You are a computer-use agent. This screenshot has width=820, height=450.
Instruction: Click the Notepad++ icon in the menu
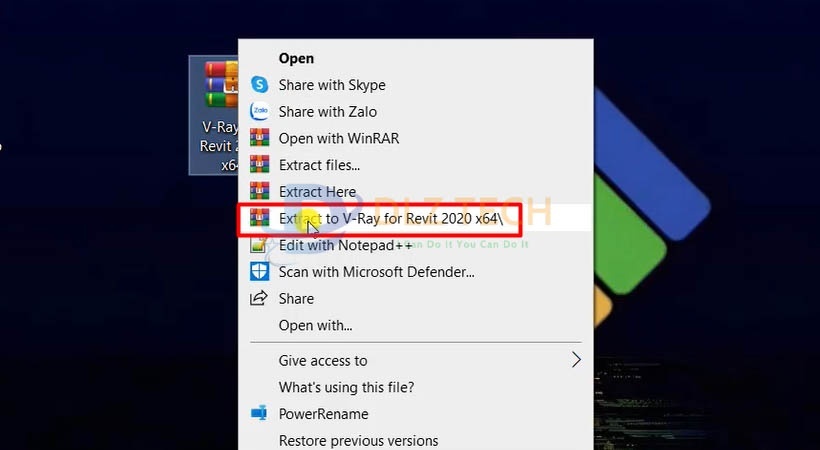click(x=260, y=245)
